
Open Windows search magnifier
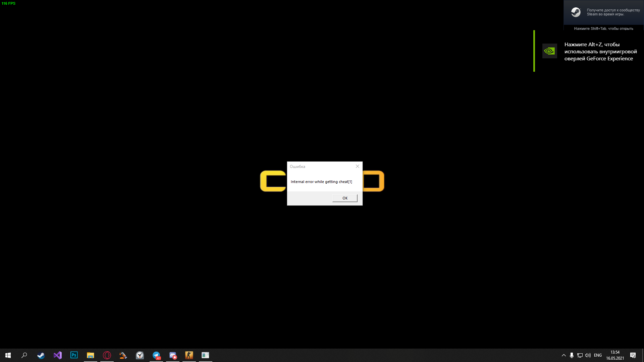click(24, 355)
